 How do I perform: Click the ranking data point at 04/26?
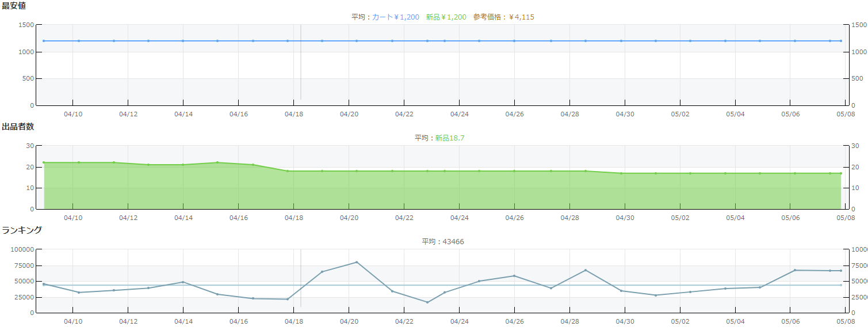point(514,276)
